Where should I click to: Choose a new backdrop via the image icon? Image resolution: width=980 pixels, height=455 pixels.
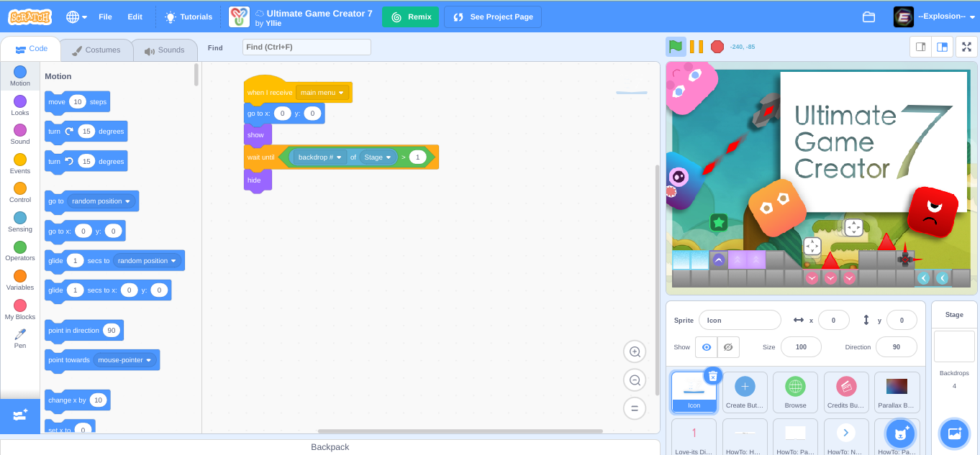pyautogui.click(x=954, y=433)
